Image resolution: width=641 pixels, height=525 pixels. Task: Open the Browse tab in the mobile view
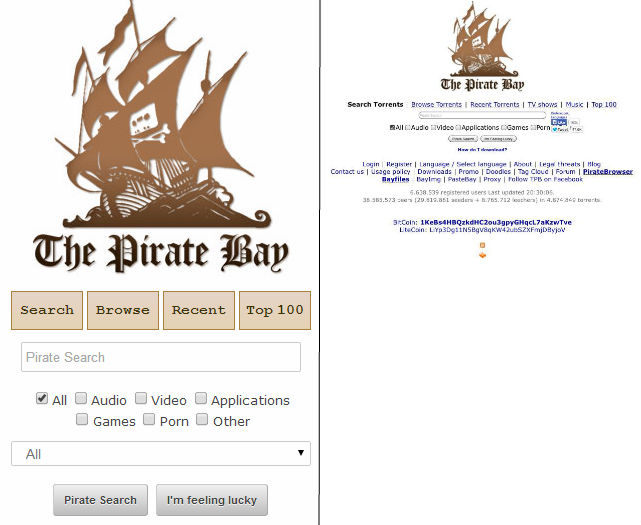tap(123, 310)
